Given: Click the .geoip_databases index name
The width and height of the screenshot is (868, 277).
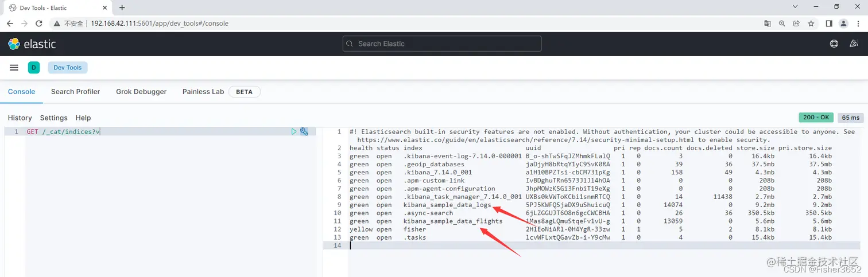Looking at the screenshot, I should [433, 164].
